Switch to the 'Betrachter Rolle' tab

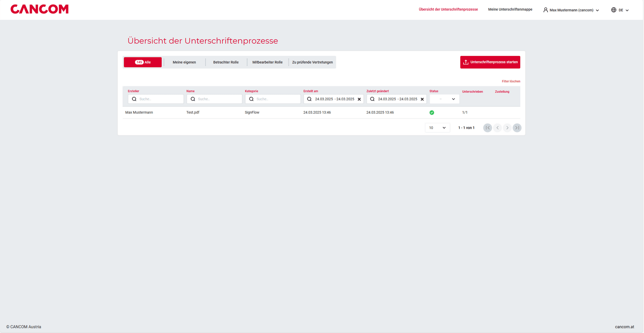pos(226,62)
